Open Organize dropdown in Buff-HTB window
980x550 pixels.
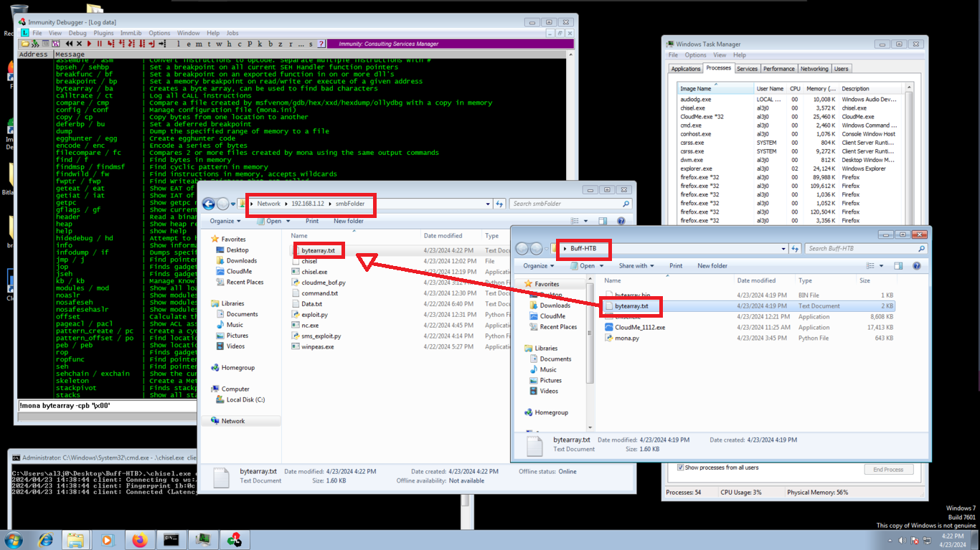pos(539,265)
